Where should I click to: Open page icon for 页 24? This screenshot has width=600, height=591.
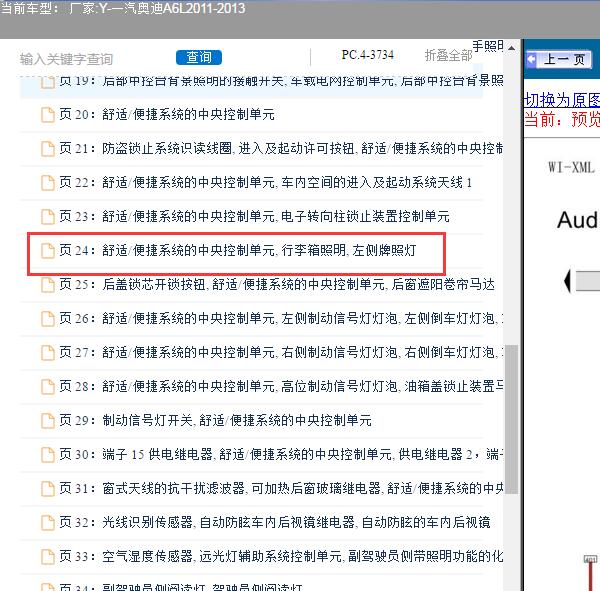48,251
